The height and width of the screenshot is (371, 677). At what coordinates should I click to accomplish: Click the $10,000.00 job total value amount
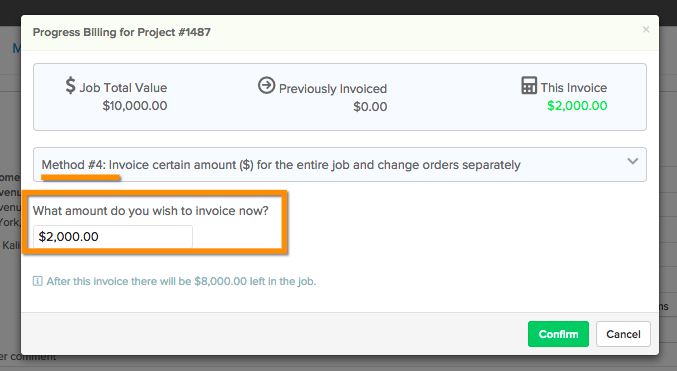coord(135,106)
